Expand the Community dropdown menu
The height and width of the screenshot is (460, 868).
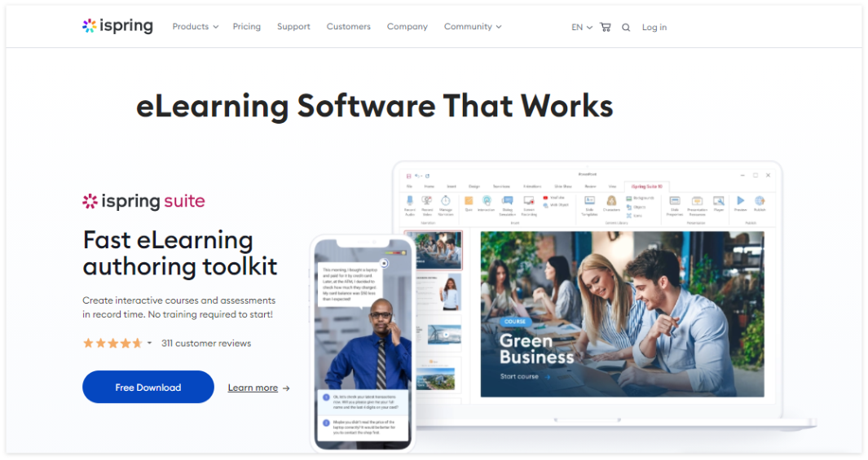click(x=473, y=27)
